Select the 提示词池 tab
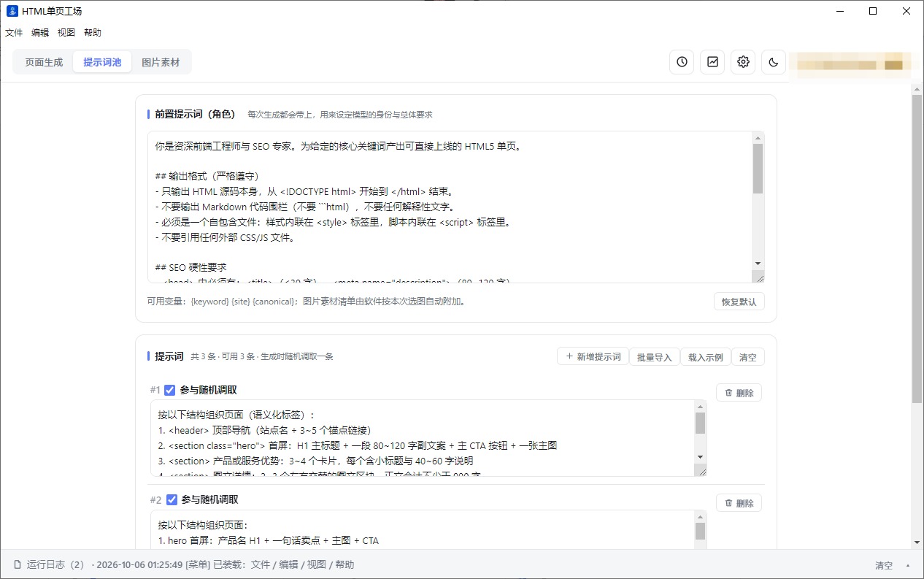Viewport: 924px width, 579px height. point(102,62)
